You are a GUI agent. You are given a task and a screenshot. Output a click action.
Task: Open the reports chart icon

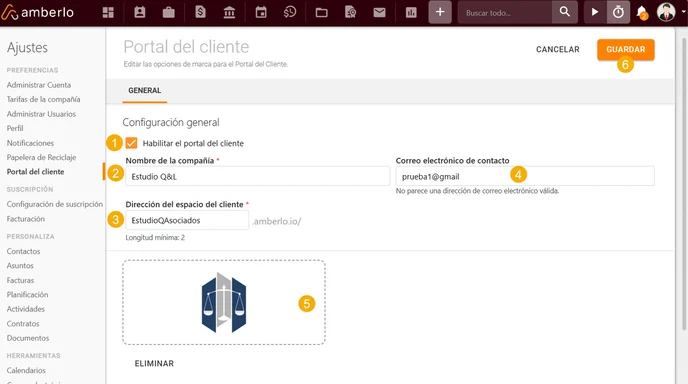point(411,12)
